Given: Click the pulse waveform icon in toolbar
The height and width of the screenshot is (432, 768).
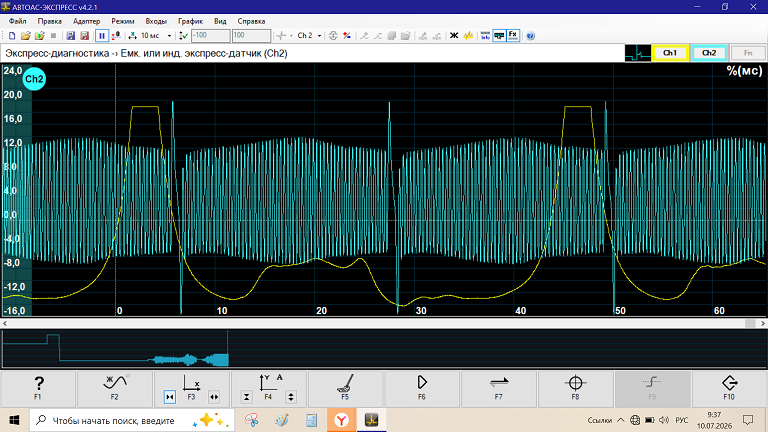Looking at the screenshot, I should click(281, 36).
